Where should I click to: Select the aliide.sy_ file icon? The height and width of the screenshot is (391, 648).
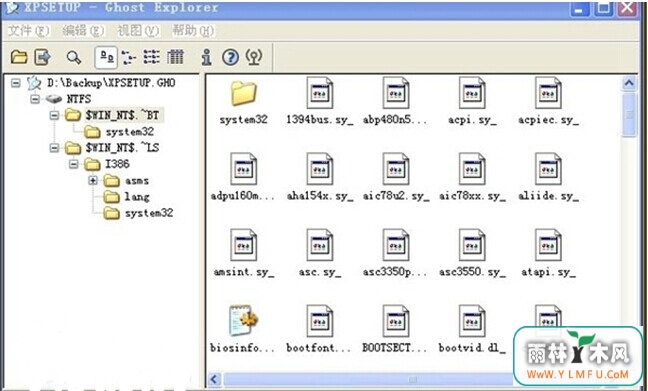(x=548, y=169)
